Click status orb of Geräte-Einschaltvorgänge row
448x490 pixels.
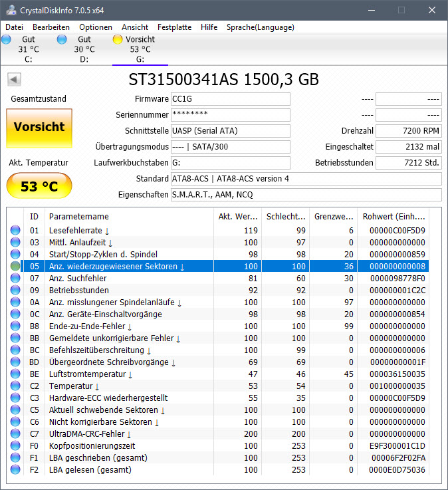(x=15, y=314)
